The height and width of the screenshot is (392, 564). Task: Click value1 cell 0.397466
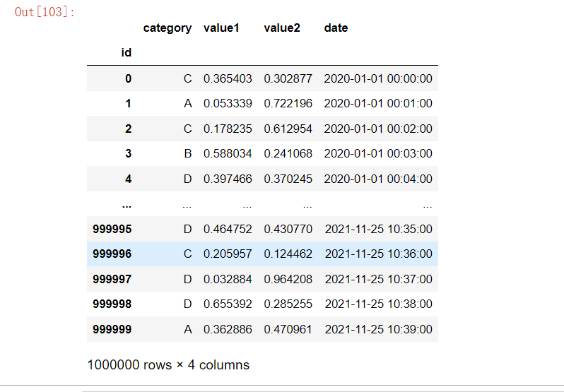[x=228, y=179]
